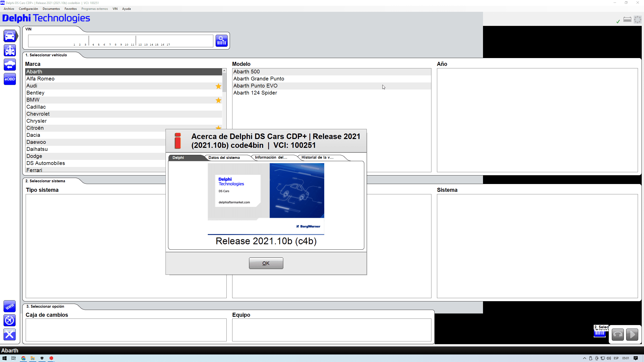The height and width of the screenshot is (362, 644).
Task: Open the Configuración menu
Action: pos(28,9)
